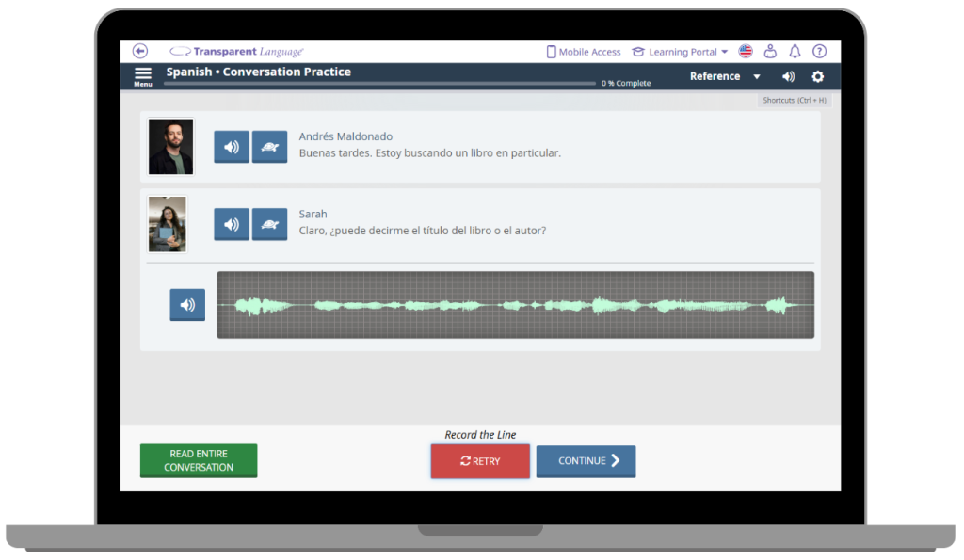Play Andrés Maldonado's line audio
The image size is (964, 560).
231,147
